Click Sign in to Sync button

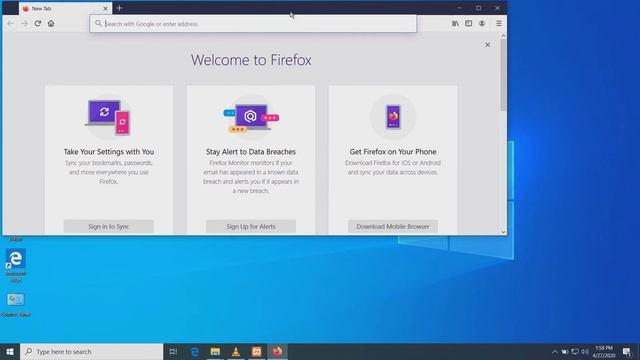[x=109, y=227]
